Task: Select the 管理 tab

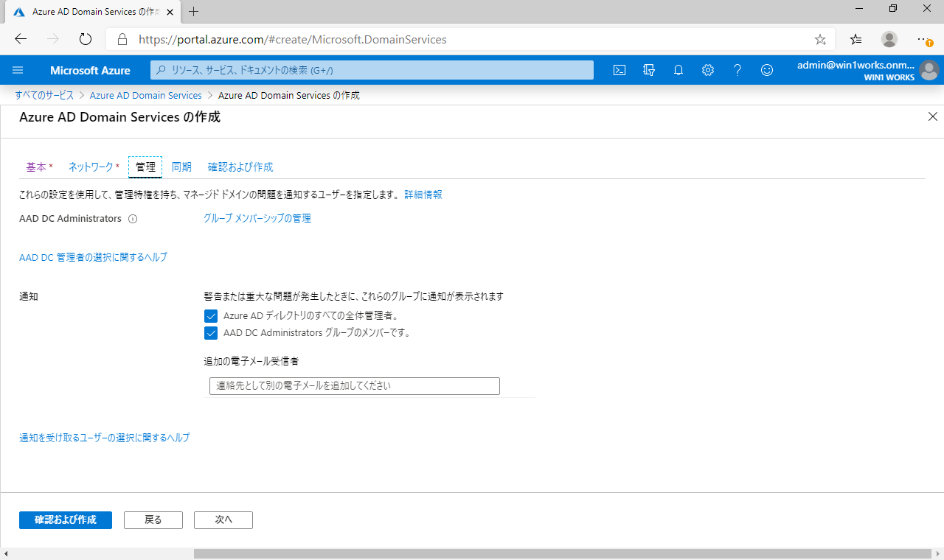Action: (145, 167)
